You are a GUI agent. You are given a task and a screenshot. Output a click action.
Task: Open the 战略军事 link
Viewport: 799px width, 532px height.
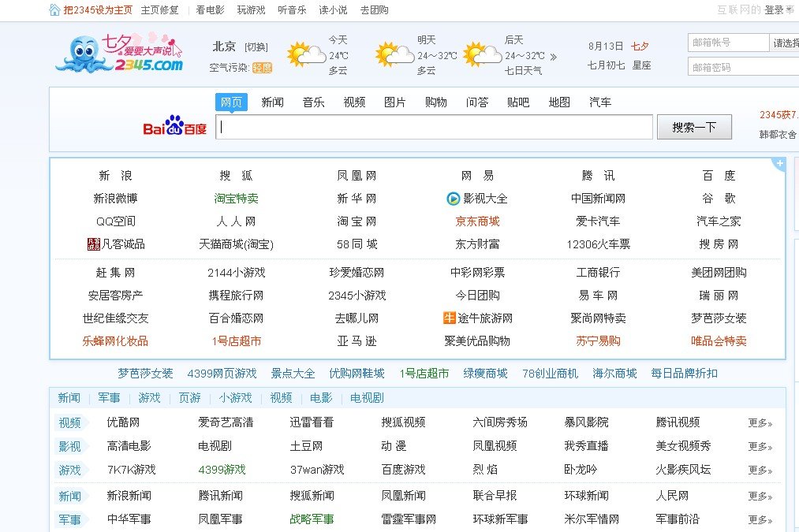[312, 519]
